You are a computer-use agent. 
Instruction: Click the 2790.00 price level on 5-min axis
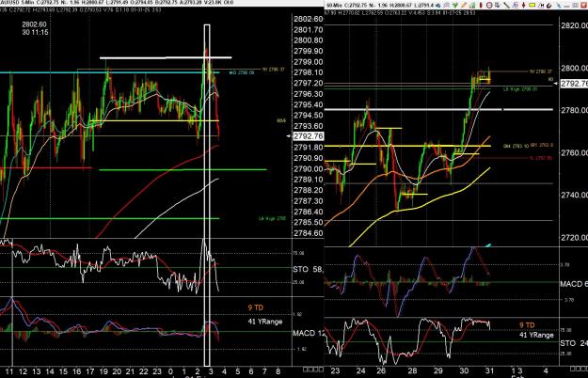[309, 169]
